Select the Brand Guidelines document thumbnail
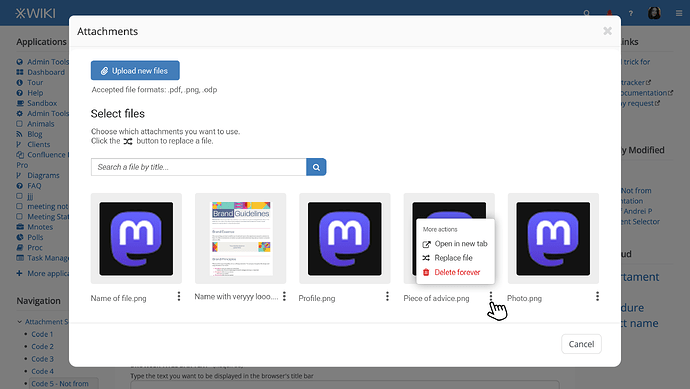The height and width of the screenshot is (389, 690). point(241,239)
